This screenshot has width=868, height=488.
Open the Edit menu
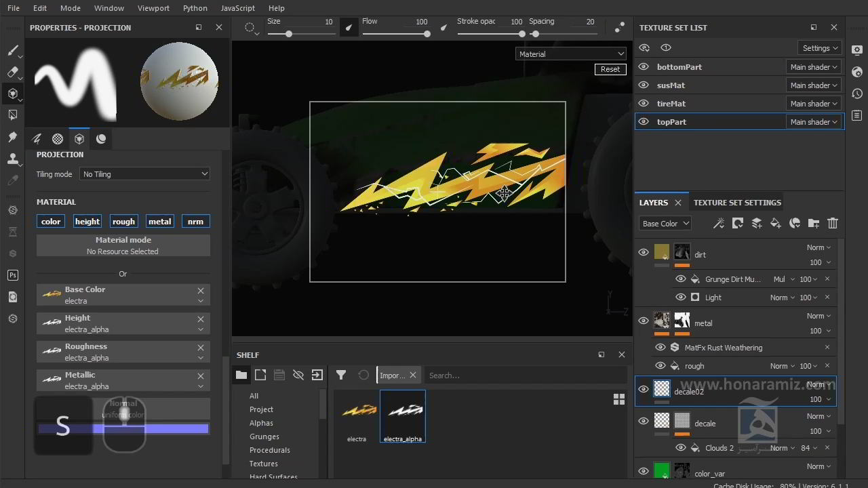[x=40, y=8]
